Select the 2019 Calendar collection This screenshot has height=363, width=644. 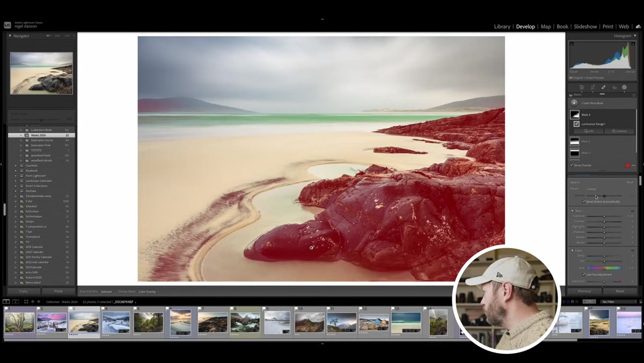click(x=34, y=247)
